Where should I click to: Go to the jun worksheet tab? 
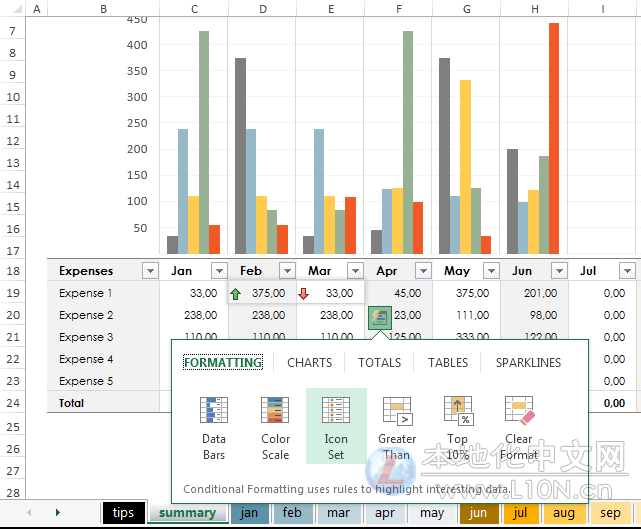click(x=478, y=513)
